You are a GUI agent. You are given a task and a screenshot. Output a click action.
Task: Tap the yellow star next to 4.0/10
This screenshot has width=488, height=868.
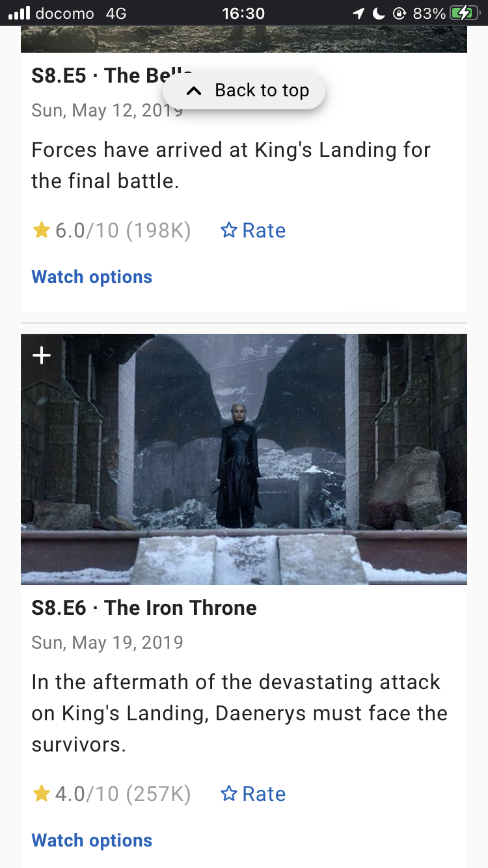click(41, 794)
